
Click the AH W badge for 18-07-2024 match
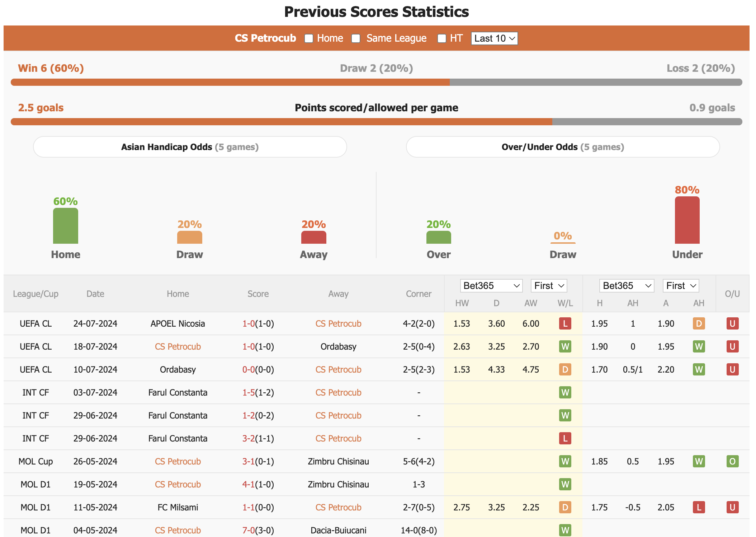(x=699, y=346)
